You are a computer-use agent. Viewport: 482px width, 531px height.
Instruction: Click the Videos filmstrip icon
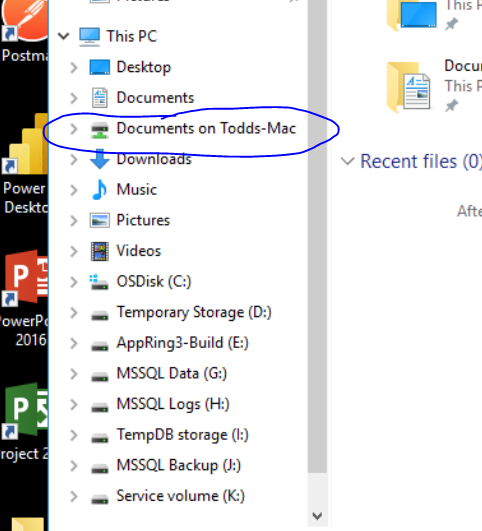(x=100, y=251)
